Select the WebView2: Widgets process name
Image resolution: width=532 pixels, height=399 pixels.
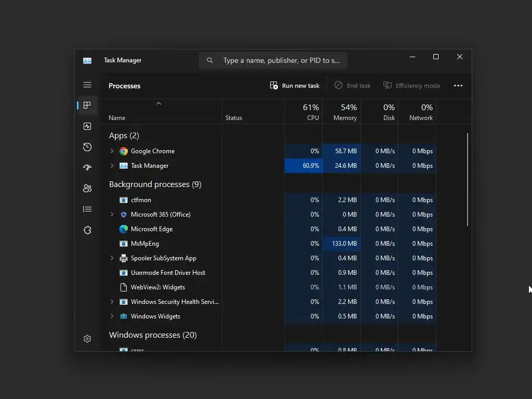(x=158, y=287)
